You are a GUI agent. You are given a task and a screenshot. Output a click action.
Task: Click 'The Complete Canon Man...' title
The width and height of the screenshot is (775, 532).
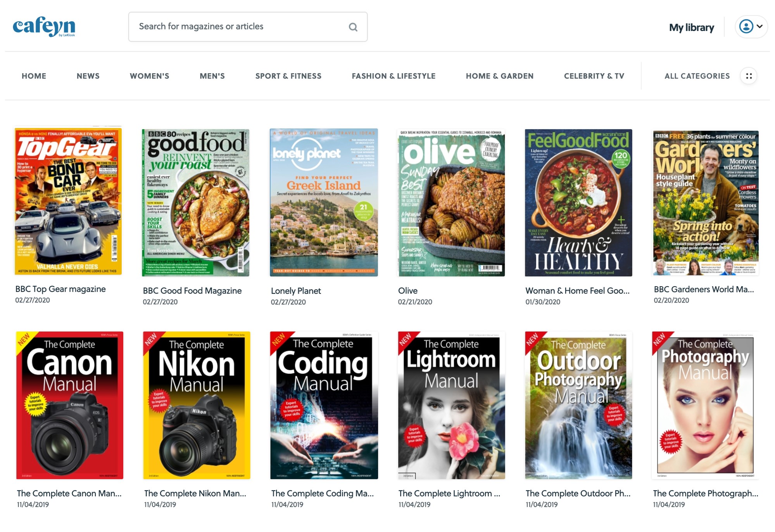pos(69,493)
